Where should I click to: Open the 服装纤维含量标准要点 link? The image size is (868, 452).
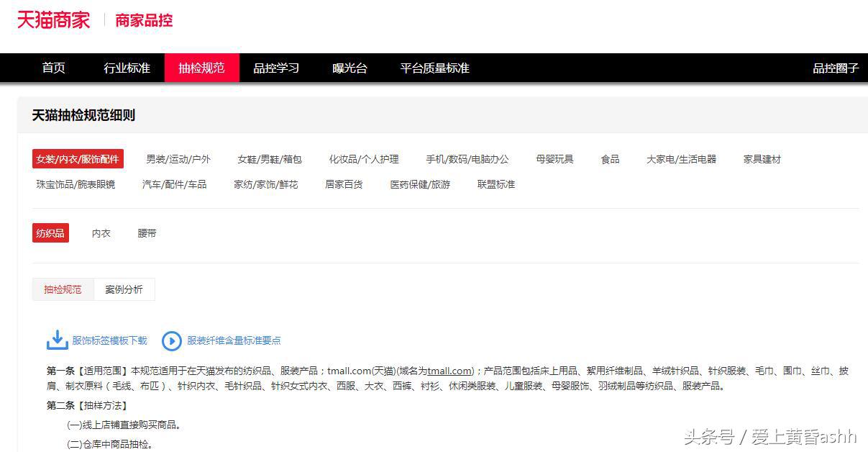(234, 340)
